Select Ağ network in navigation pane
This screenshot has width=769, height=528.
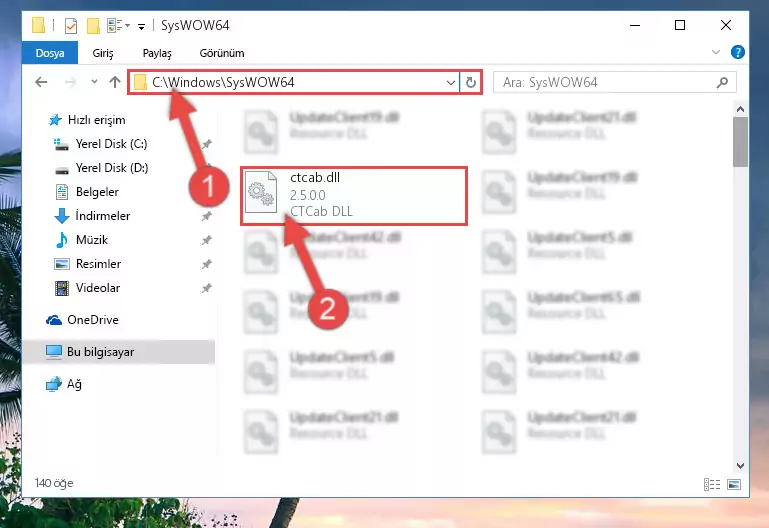pos(64,384)
